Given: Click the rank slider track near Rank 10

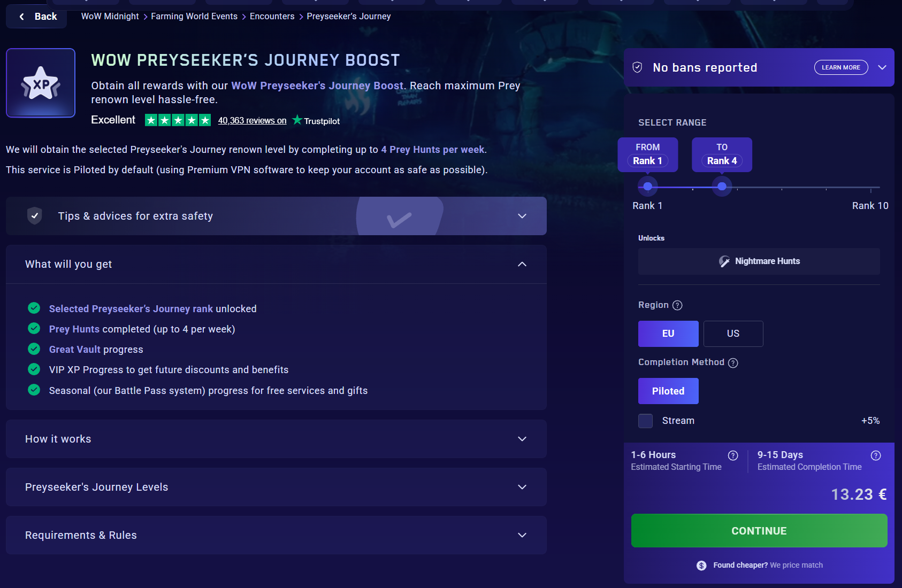Looking at the screenshot, I should [x=870, y=188].
